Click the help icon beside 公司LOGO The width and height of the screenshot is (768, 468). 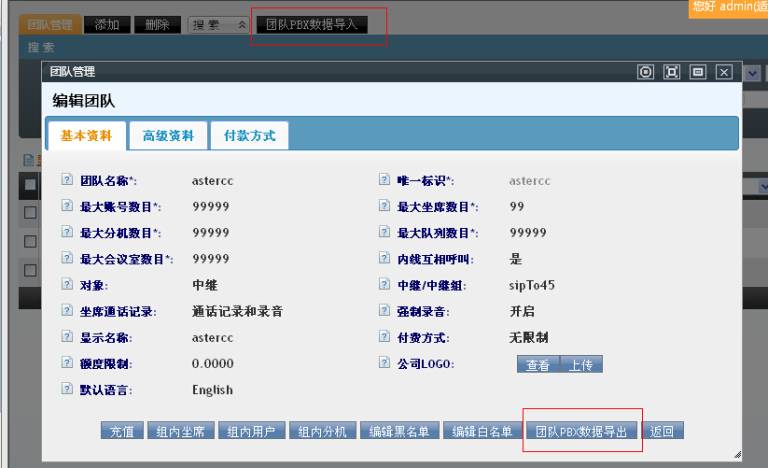click(384, 363)
